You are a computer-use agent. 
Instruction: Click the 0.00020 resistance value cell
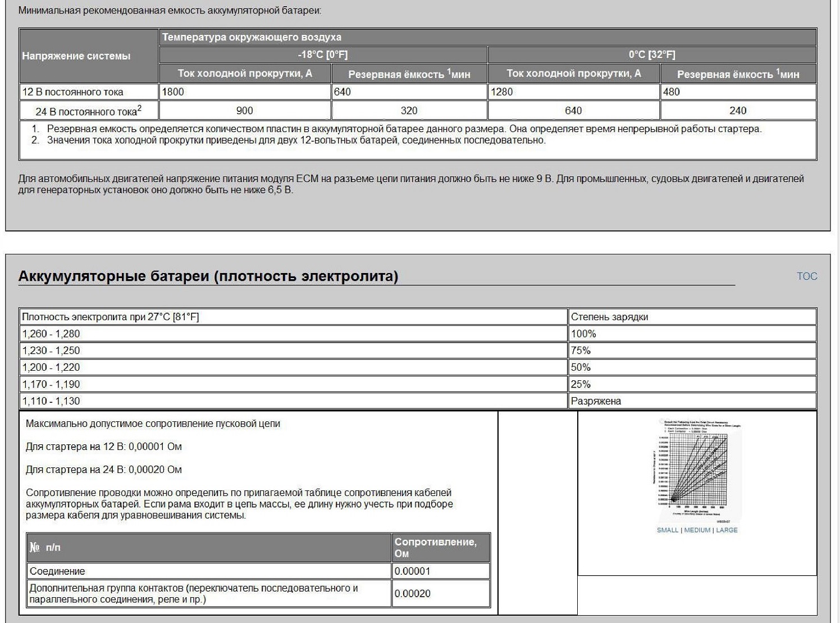[x=441, y=593]
